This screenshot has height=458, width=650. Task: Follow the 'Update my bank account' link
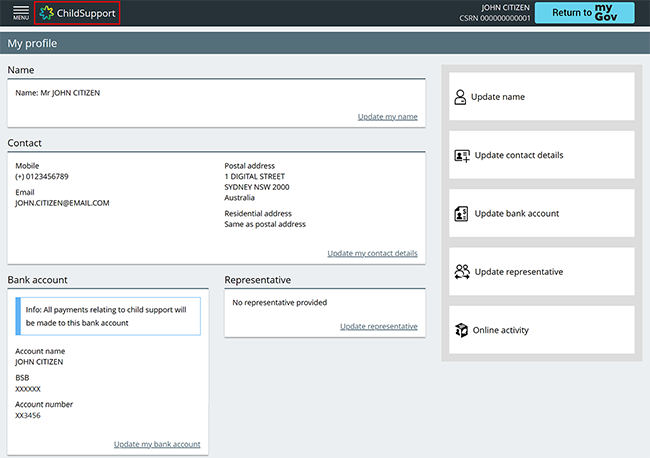[x=157, y=444]
